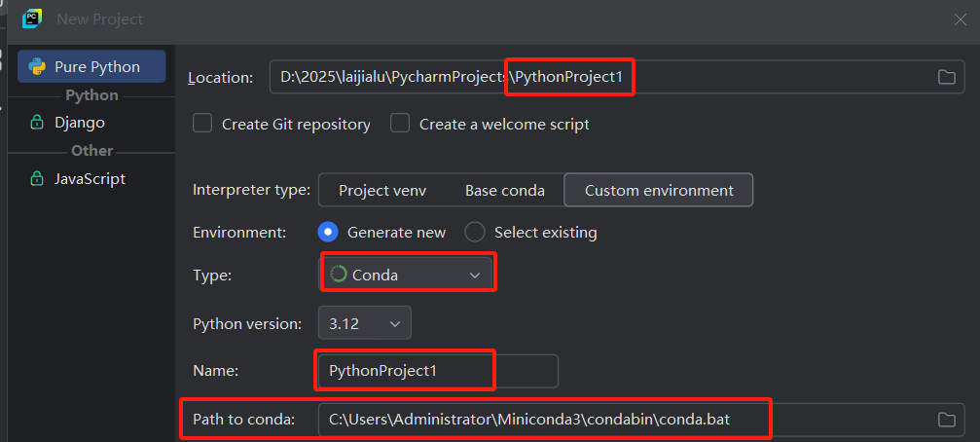The width and height of the screenshot is (980, 442).
Task: Browse for conda executable via folder icon
Action: 946,420
